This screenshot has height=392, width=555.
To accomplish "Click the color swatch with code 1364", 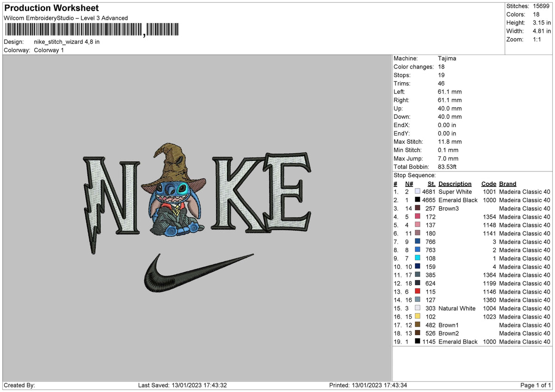I will pos(418,275).
